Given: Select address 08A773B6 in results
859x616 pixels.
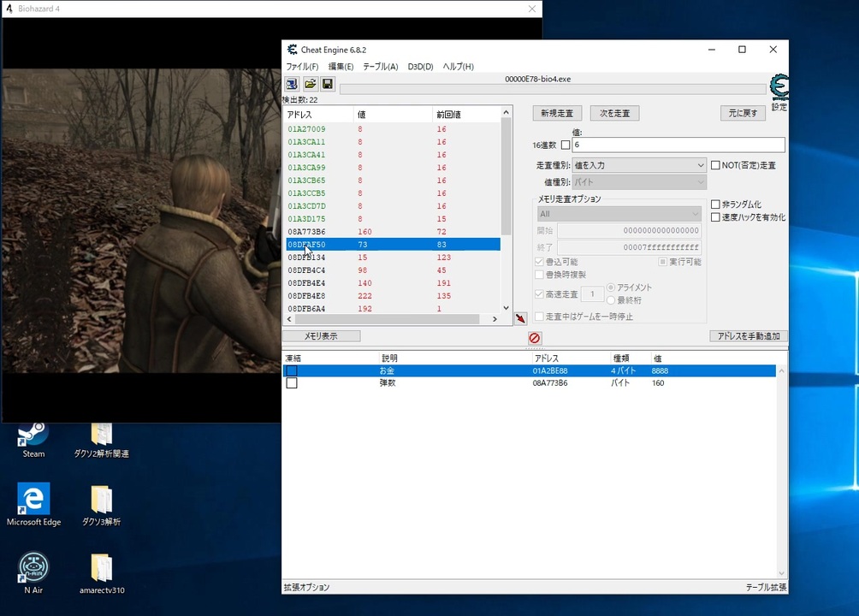Looking at the screenshot, I should [x=307, y=232].
